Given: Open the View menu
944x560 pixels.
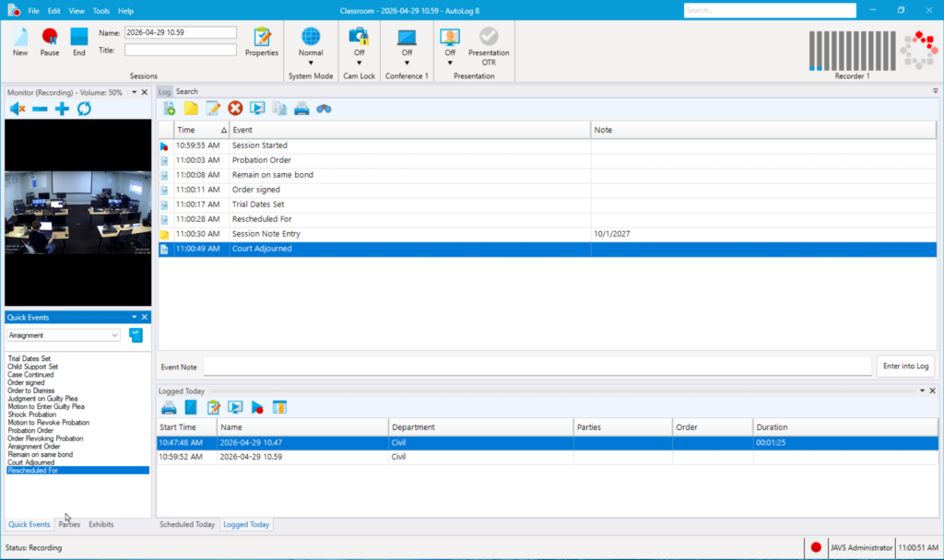Looking at the screenshot, I should click(x=77, y=11).
